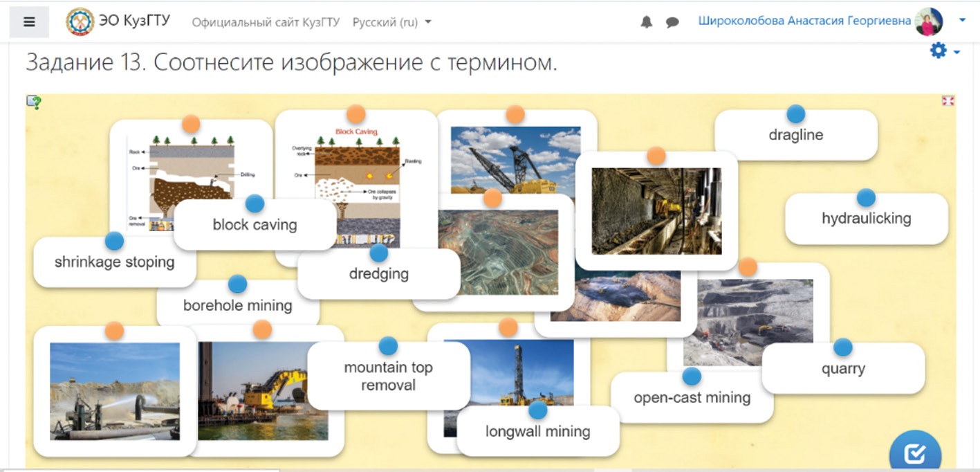This screenshot has height=472, width=980.
Task: Open the hamburger side navigation menu
Action: coord(29,21)
